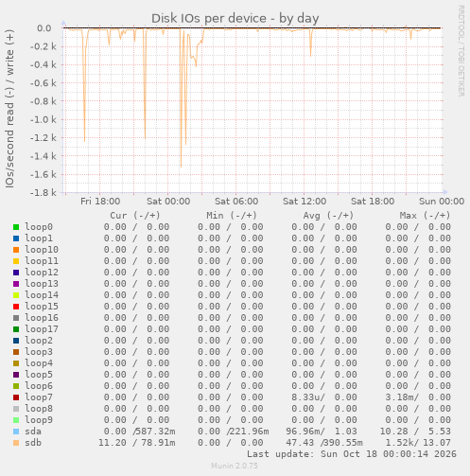Select the loop11 legend label
This screenshot has width=470, height=476.
click(42, 261)
